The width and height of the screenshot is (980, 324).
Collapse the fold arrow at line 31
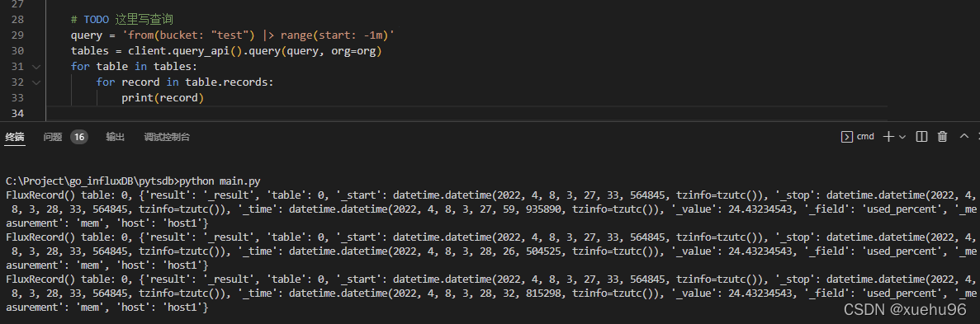[36, 66]
